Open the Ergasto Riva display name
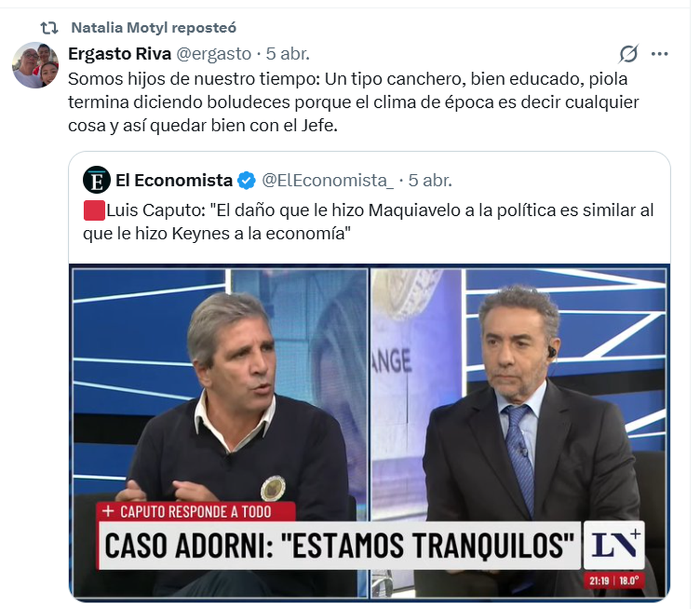 click(x=120, y=54)
